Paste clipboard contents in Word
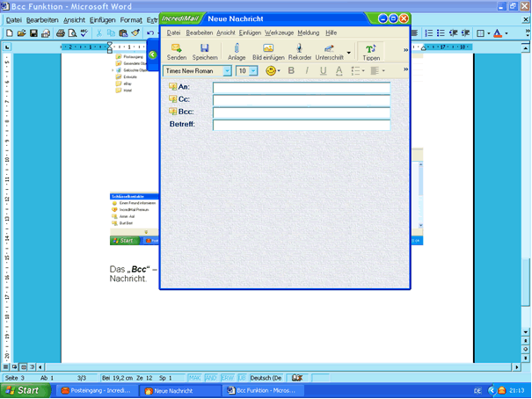Screen dimensions: 532x399 click(123, 33)
